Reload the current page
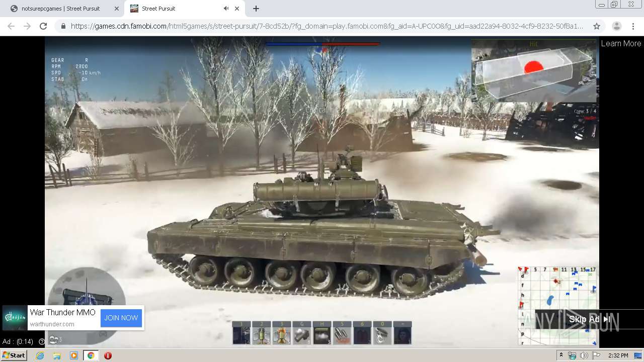This screenshot has width=644, height=362. pos(43,26)
